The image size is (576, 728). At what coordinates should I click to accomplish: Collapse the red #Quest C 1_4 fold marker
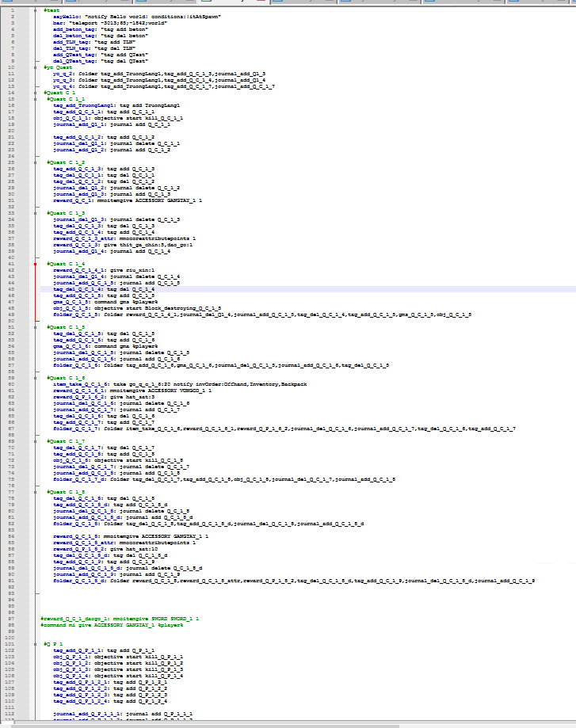click(36, 264)
